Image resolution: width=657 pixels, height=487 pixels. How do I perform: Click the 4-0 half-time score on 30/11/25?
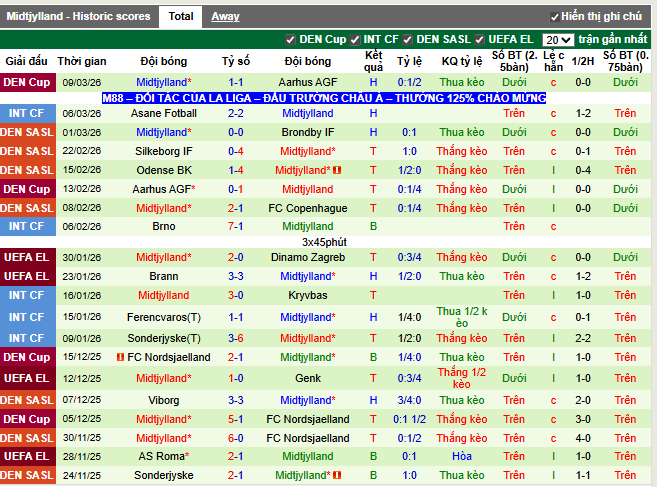click(583, 438)
